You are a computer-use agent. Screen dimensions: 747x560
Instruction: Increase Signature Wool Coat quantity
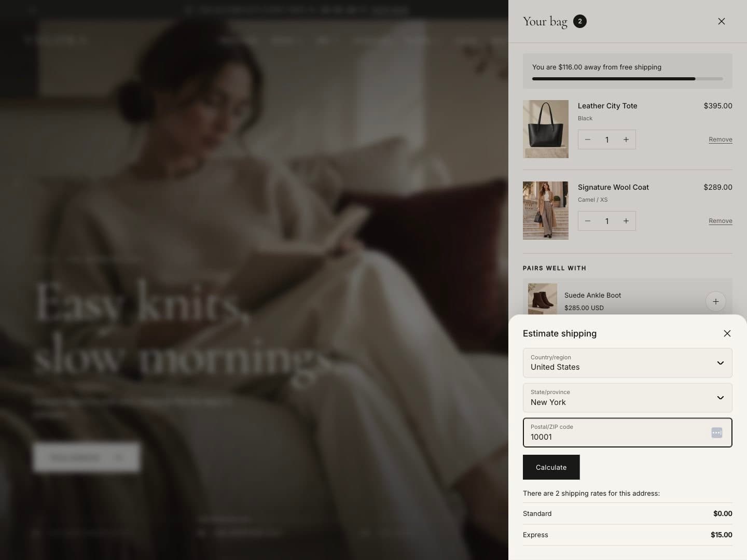tap(626, 221)
